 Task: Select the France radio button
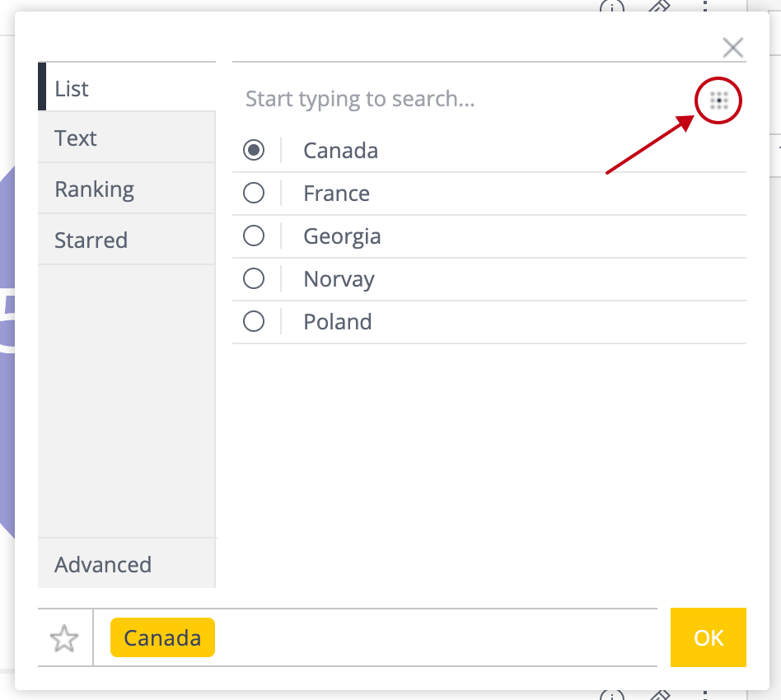[x=254, y=193]
